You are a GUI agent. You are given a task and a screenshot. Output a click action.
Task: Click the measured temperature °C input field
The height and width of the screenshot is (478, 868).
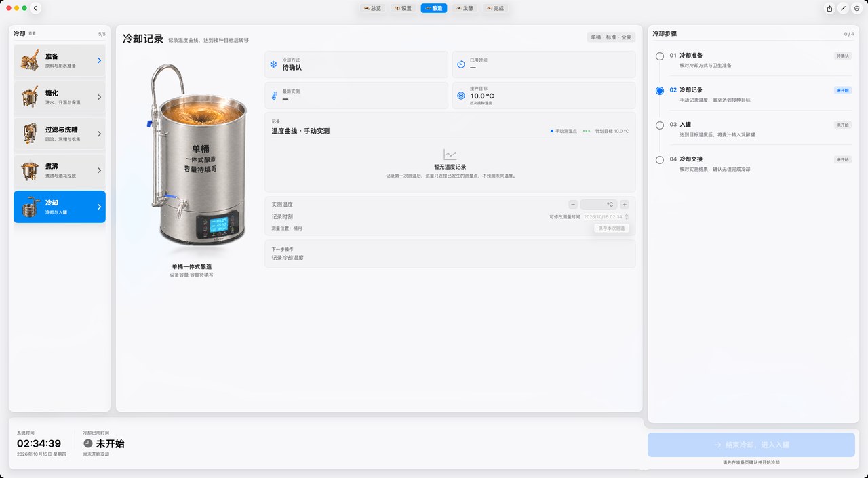point(598,204)
